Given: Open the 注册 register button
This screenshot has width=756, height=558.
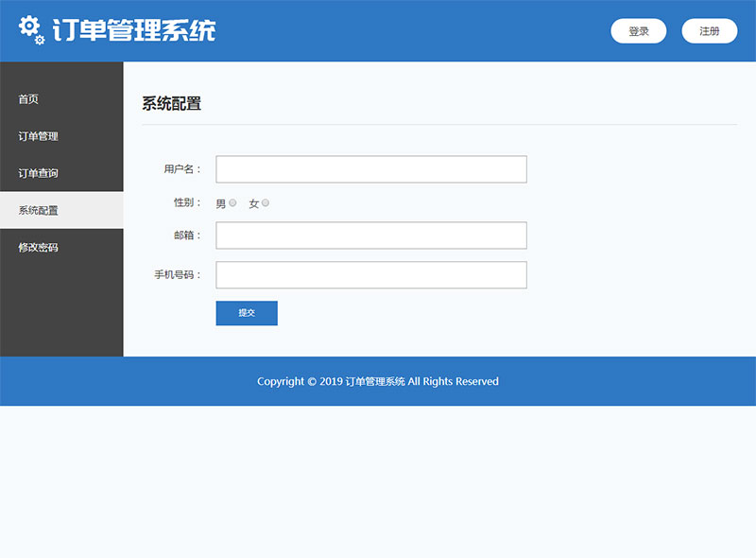Looking at the screenshot, I should coord(710,31).
